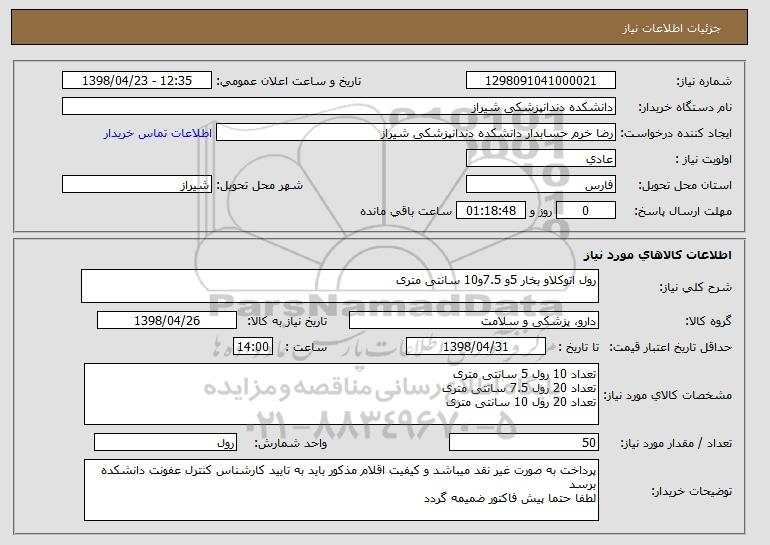Select the text ساعت باقی مانده
The width and height of the screenshot is (770, 545).
(406, 211)
